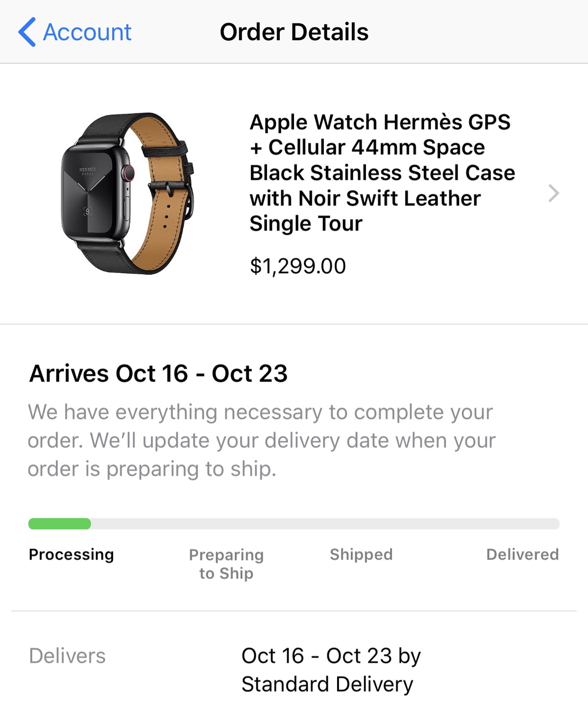This screenshot has height=714, width=588.
Task: Tap the Delivers row label
Action: 67,656
